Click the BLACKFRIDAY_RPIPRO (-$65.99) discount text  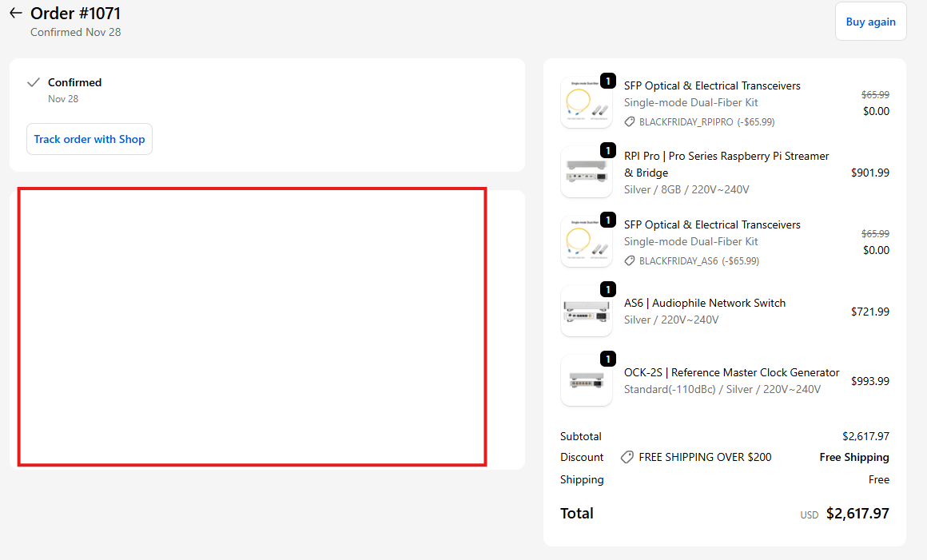(707, 121)
